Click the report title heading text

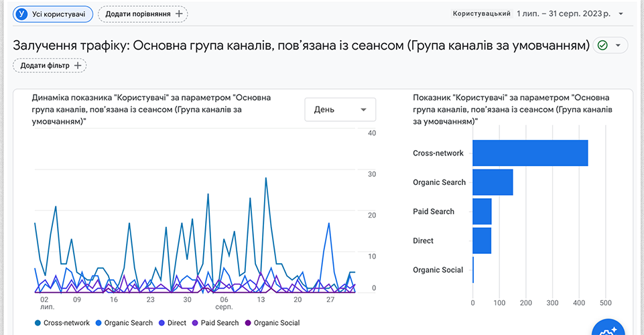click(x=302, y=45)
